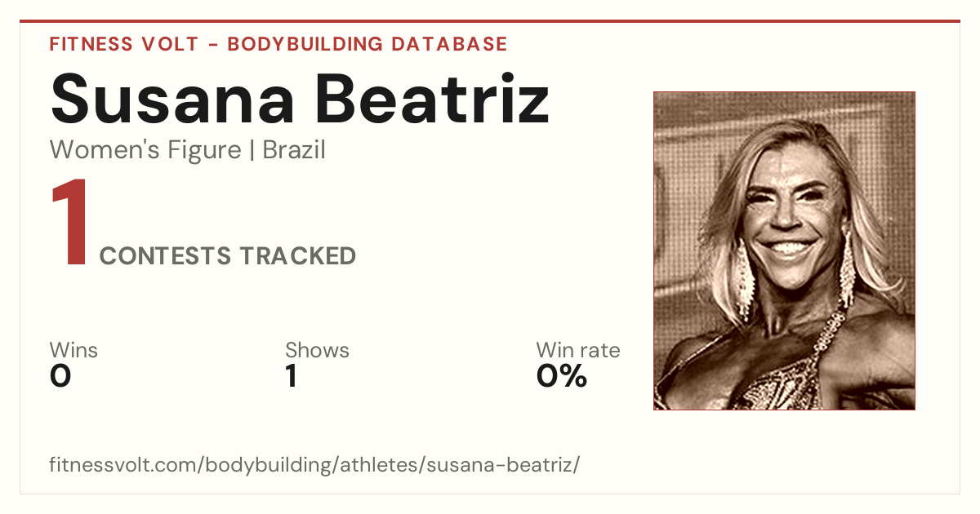Screen dimensions: 980x514
Task: Click the first name Susana in title
Action: point(172,98)
